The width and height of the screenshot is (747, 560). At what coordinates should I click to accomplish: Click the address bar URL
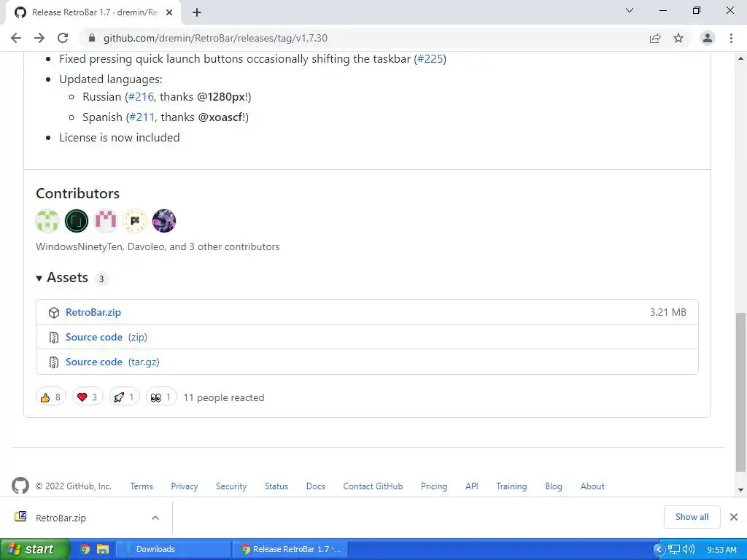215,38
